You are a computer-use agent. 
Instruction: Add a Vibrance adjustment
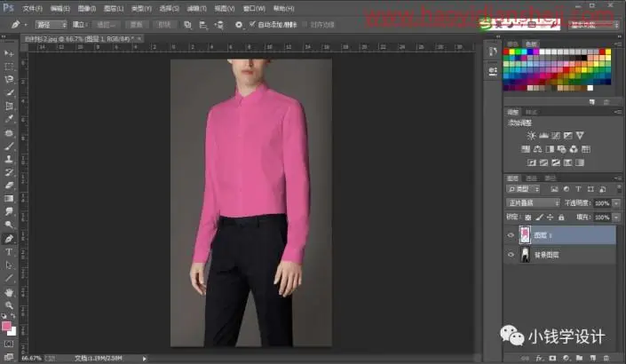click(580, 136)
